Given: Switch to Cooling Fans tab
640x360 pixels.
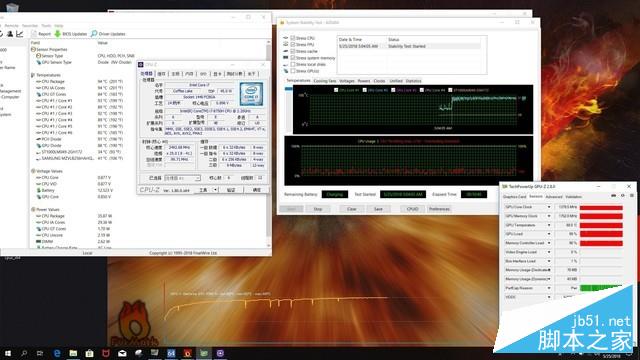Looking at the screenshot, I should point(325,81).
